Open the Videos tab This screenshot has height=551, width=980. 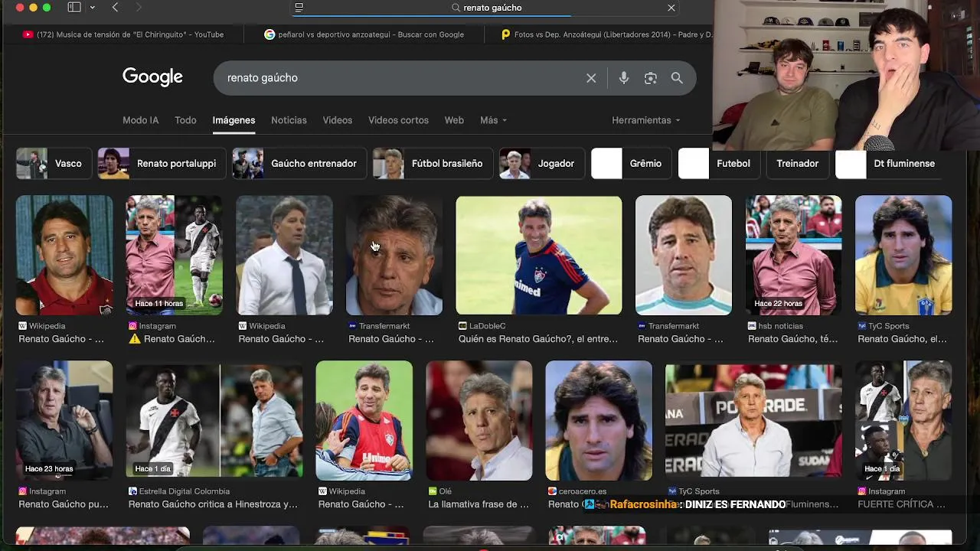[338, 120]
